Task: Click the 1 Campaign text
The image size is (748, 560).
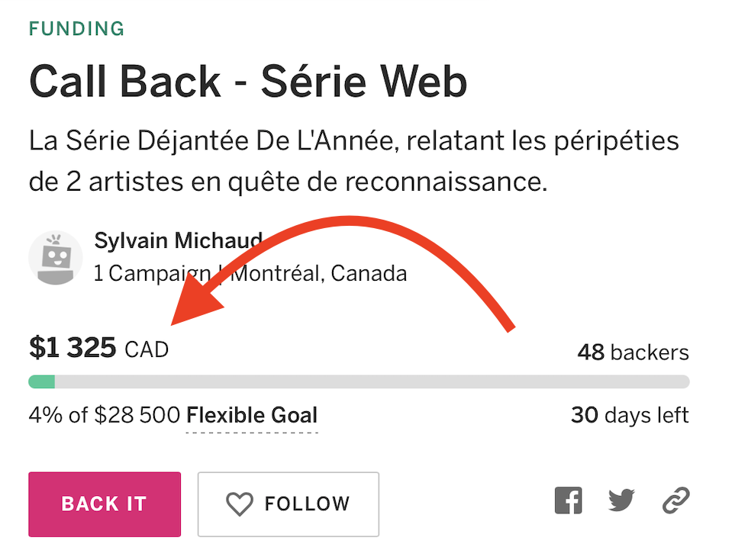Action: (152, 274)
